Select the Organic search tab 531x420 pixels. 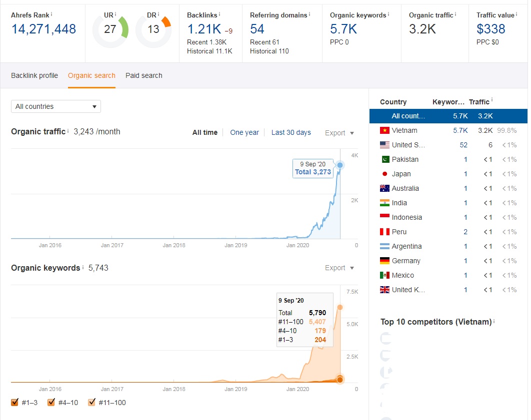tap(92, 75)
